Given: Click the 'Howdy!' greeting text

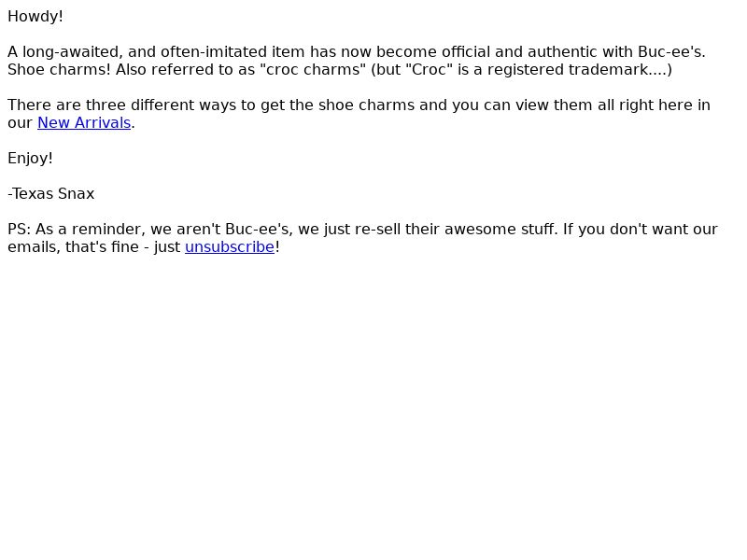Looking at the screenshot, I should pos(35,17).
